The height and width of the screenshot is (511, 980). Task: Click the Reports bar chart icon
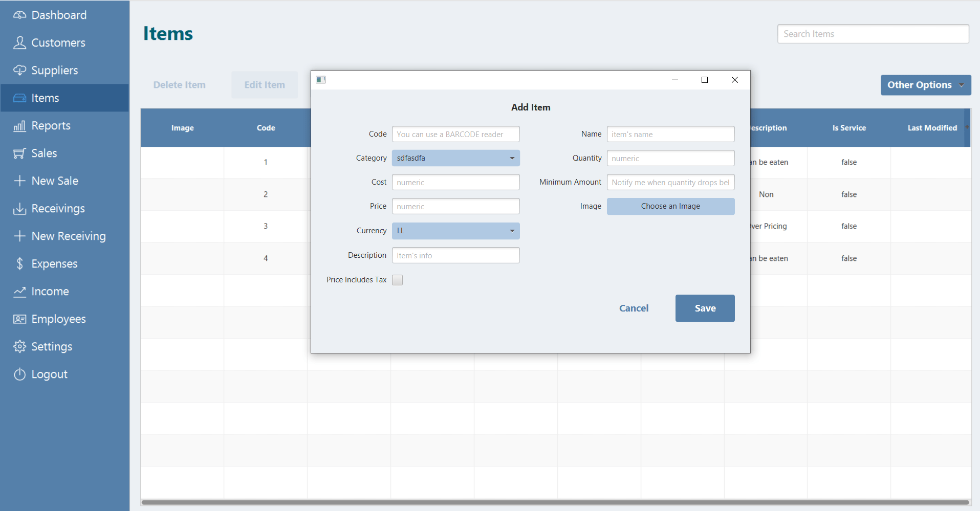click(x=19, y=126)
